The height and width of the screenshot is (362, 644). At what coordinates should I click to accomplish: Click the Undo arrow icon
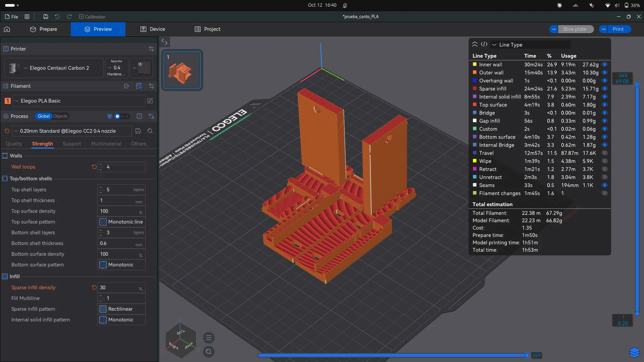(x=57, y=17)
